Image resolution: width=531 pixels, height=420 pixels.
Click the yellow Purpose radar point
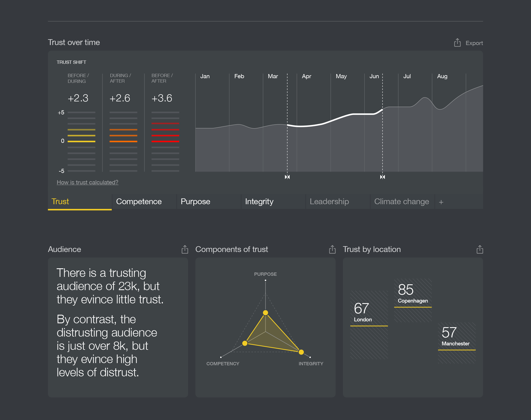pos(265,313)
